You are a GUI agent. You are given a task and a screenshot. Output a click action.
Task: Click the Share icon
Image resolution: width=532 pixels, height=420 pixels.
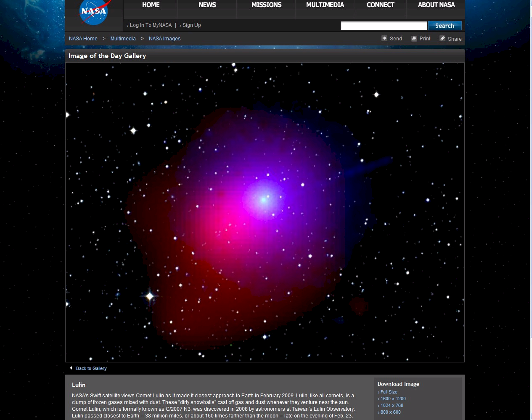pyautogui.click(x=442, y=38)
